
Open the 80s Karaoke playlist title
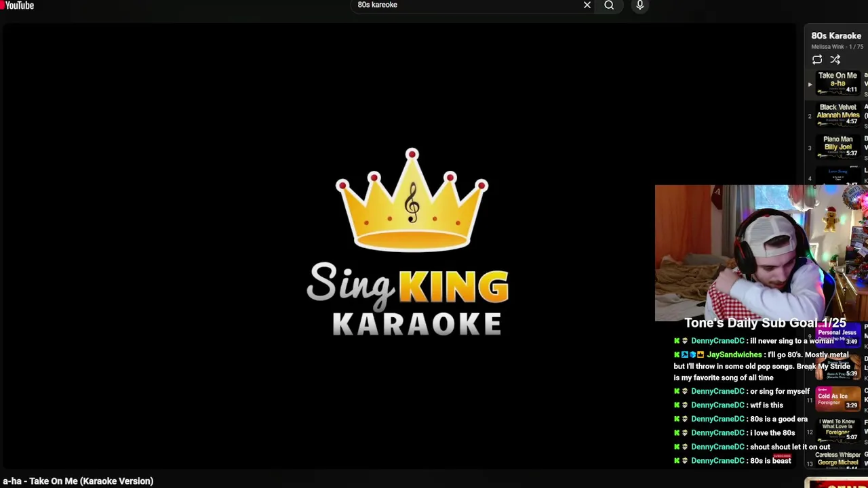pyautogui.click(x=836, y=36)
